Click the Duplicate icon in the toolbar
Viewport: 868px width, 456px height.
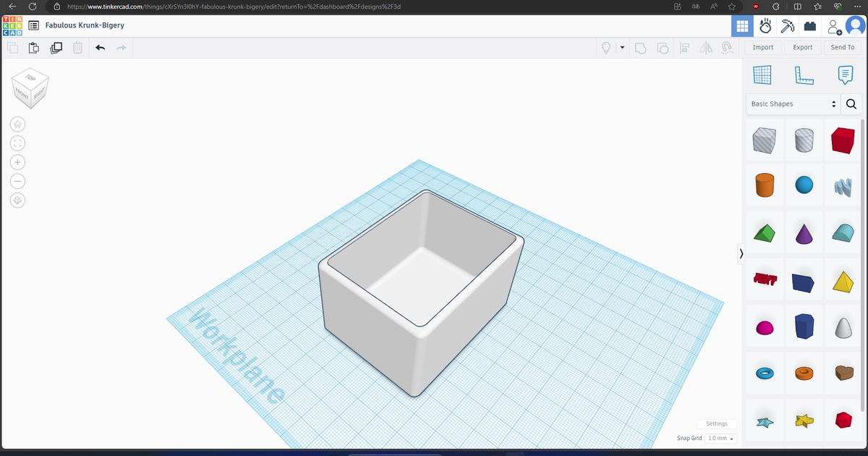coord(56,47)
